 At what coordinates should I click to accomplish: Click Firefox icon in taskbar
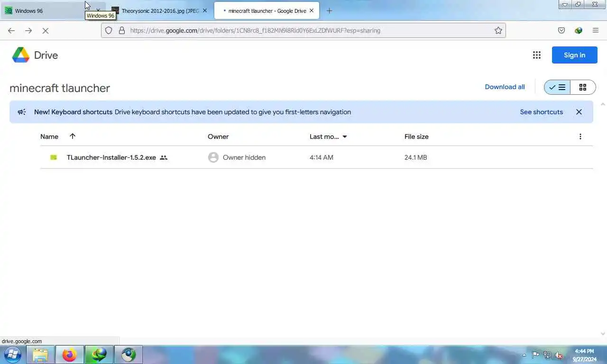tap(69, 355)
